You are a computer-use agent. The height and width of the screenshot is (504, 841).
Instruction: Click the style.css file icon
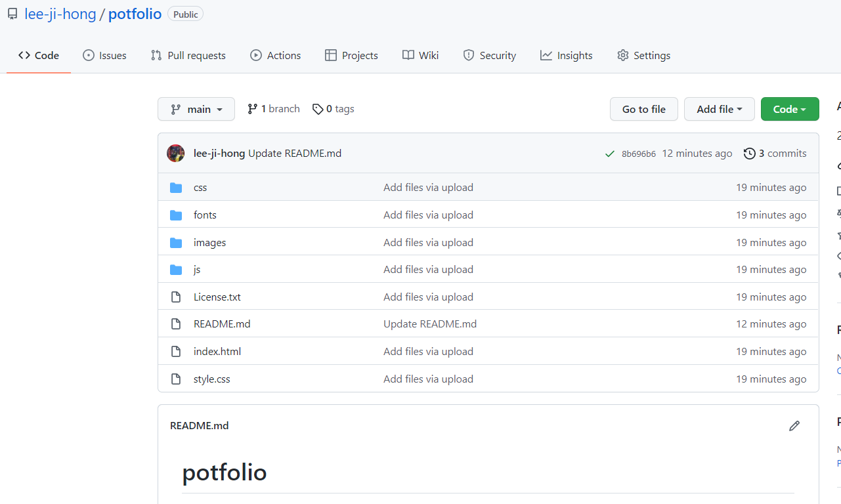(176, 379)
